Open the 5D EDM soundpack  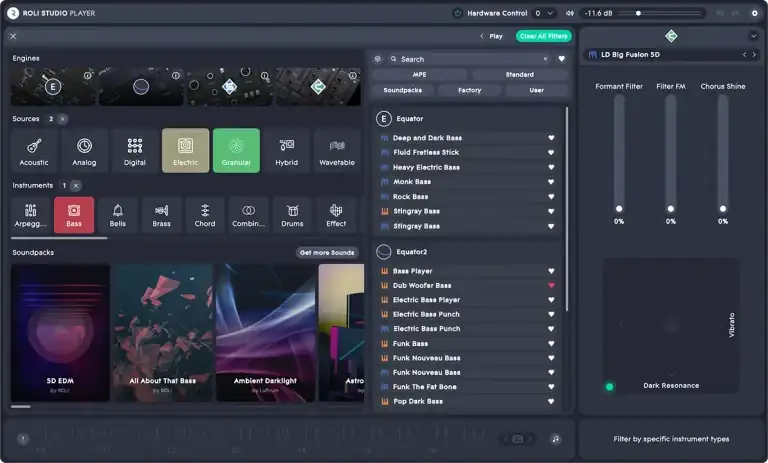click(x=60, y=333)
